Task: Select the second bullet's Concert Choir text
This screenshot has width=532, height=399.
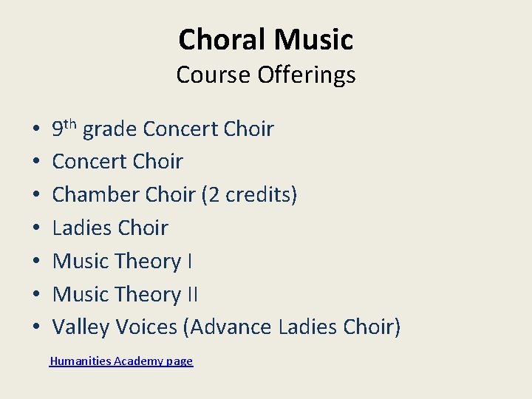Action: click(x=117, y=162)
